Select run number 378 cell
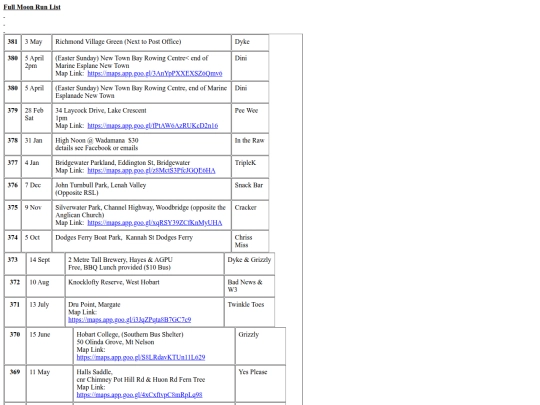This screenshot has height=405, width=540. (x=13, y=145)
